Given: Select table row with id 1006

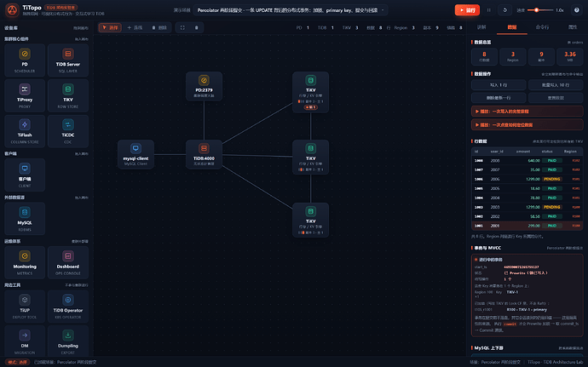Looking at the screenshot, I should [527, 179].
